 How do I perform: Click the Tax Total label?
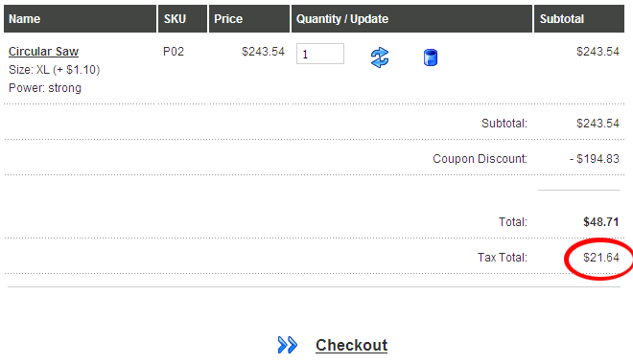click(503, 258)
